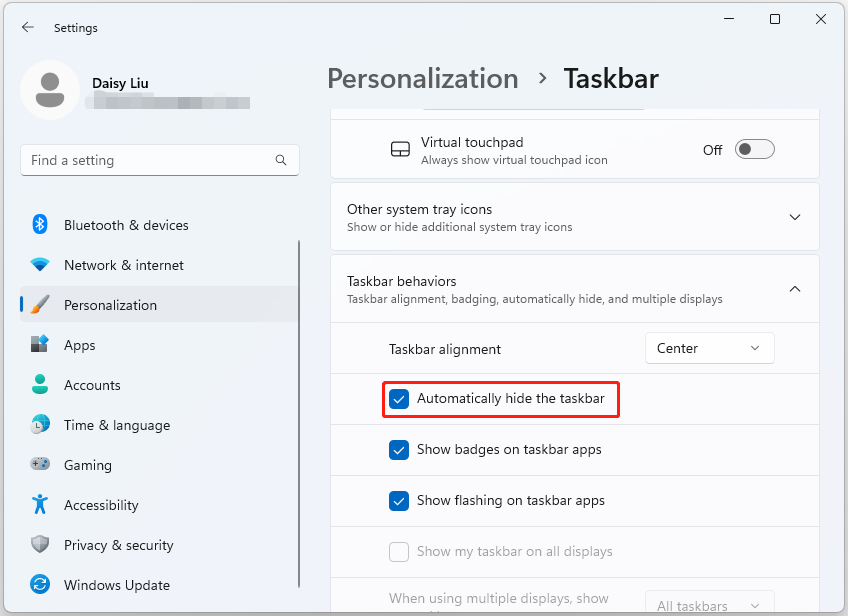Screen dimensions: 848x616
Task: Uncheck Show badges on taskbar apps
Action: pos(399,450)
